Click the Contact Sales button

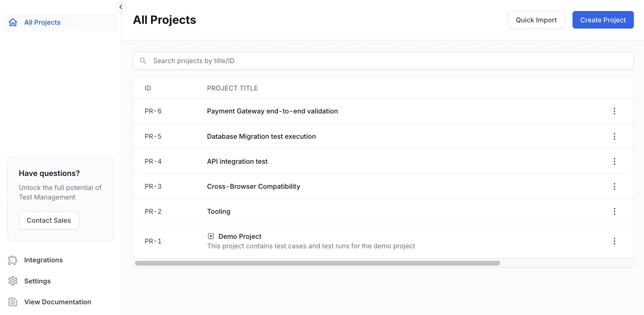(x=49, y=220)
